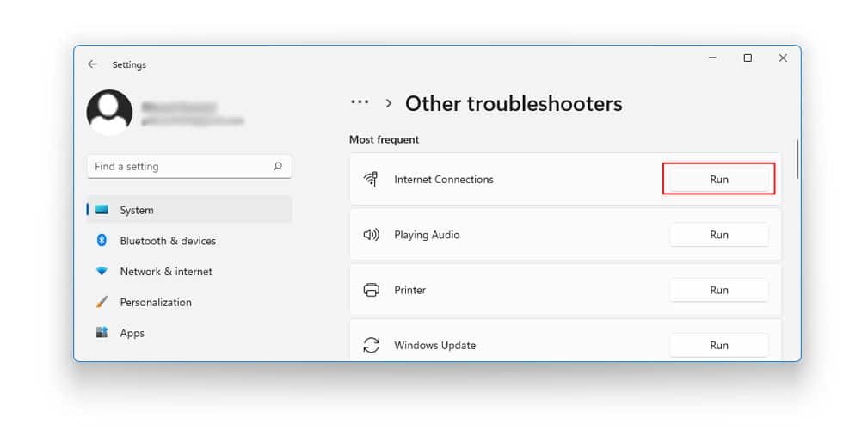Focus the Find a setting search box
The width and height of the screenshot is (868, 430).
[189, 167]
